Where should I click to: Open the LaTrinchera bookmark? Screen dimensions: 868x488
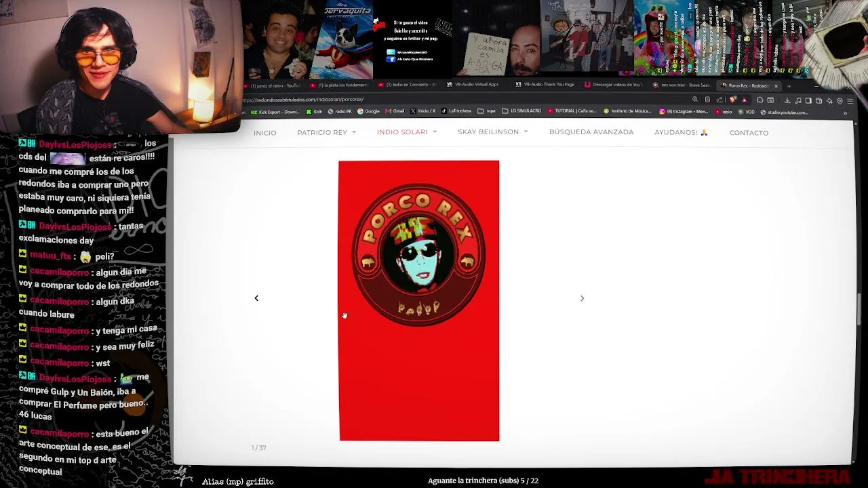tap(456, 112)
